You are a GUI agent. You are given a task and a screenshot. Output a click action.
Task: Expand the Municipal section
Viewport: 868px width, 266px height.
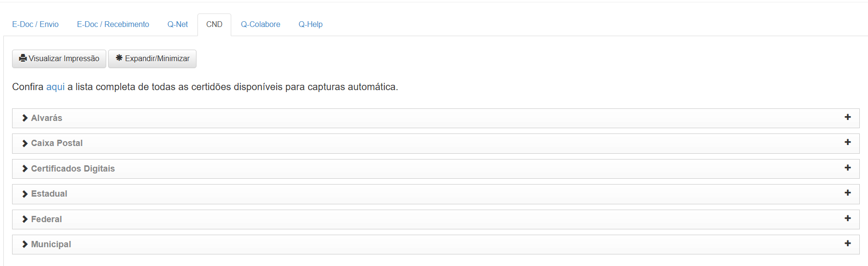tap(435, 244)
